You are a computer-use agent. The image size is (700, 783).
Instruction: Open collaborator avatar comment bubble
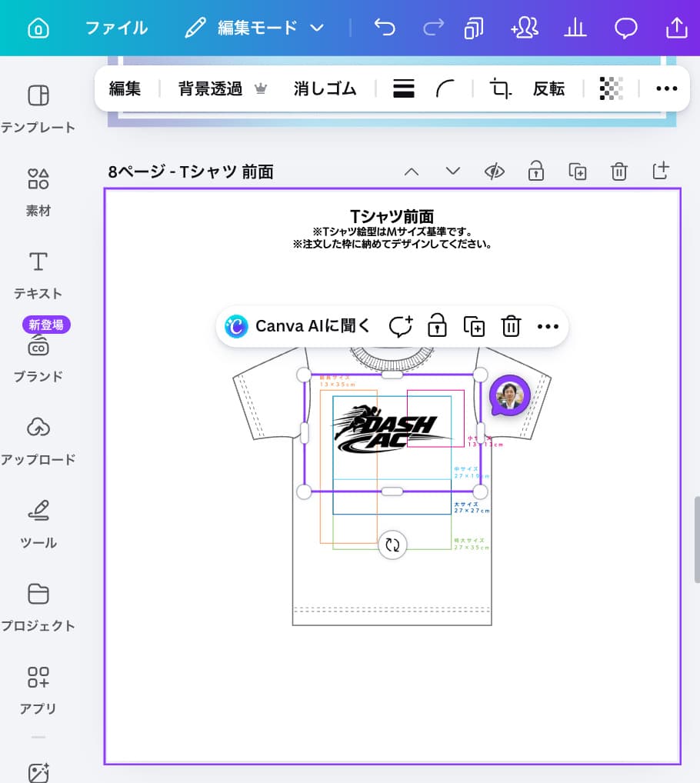coord(509,395)
